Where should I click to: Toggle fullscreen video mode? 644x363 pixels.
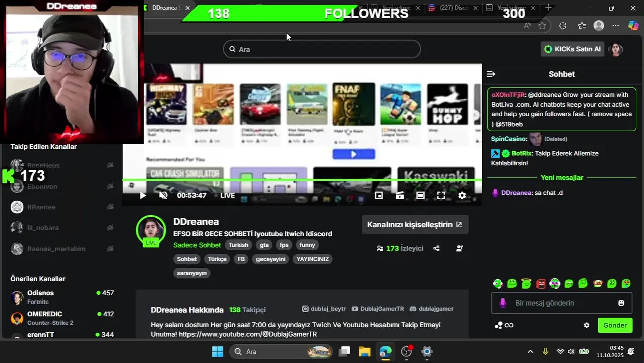point(441,195)
